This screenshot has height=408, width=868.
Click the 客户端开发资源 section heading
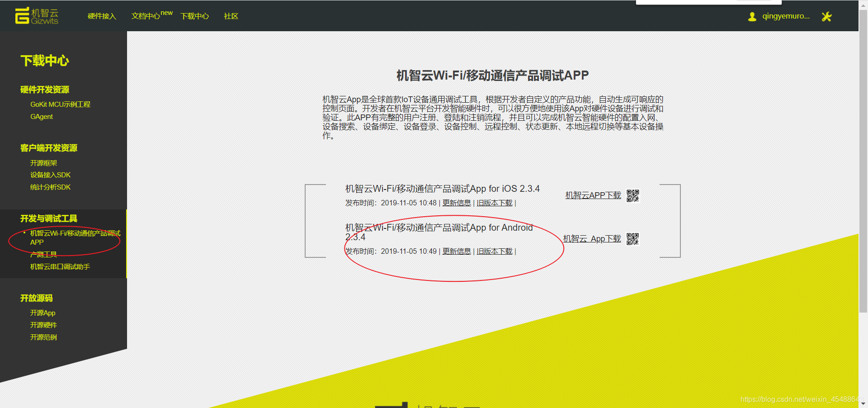[49, 148]
